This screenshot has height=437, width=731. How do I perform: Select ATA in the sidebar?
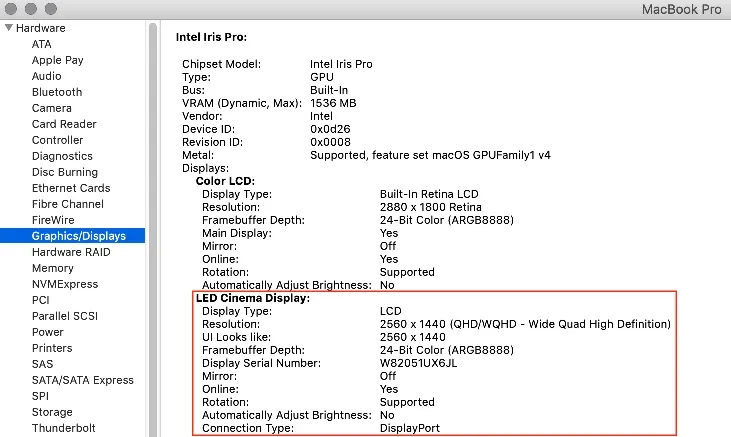[x=41, y=44]
